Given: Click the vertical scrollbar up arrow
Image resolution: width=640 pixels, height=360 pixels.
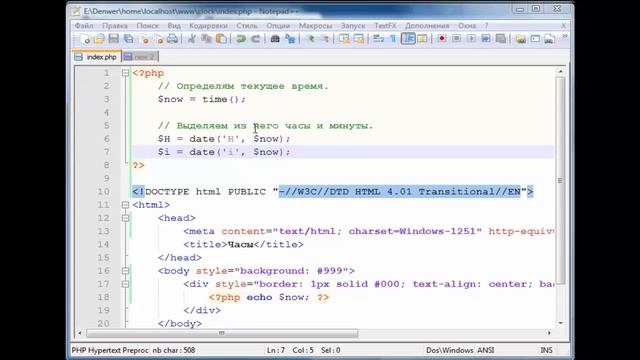Looking at the screenshot, I should (560, 71).
